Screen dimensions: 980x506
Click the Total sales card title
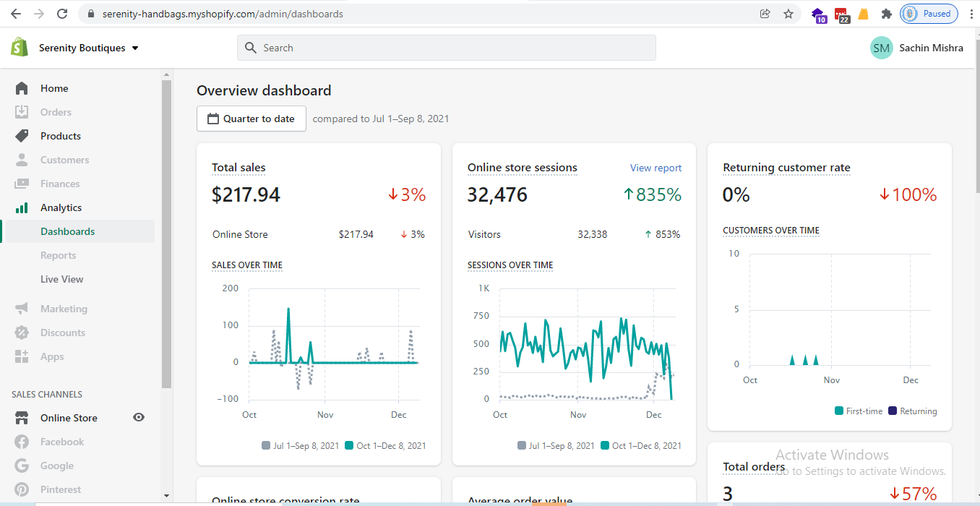tap(238, 168)
